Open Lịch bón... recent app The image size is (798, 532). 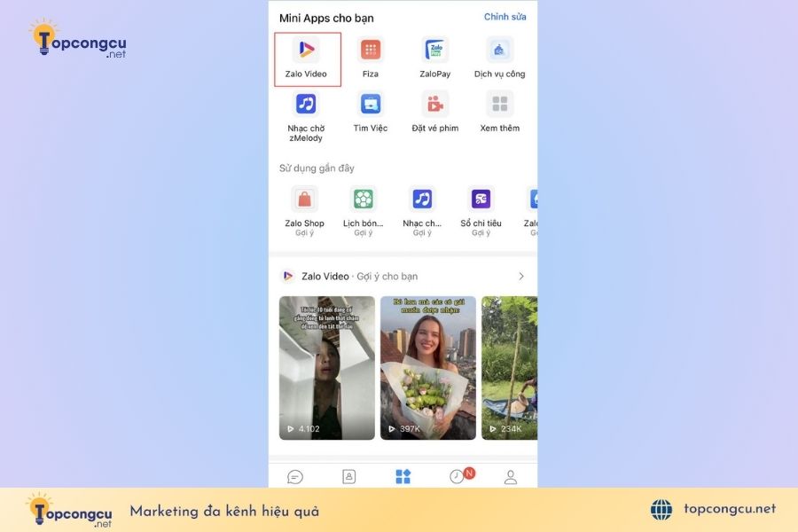click(x=364, y=211)
